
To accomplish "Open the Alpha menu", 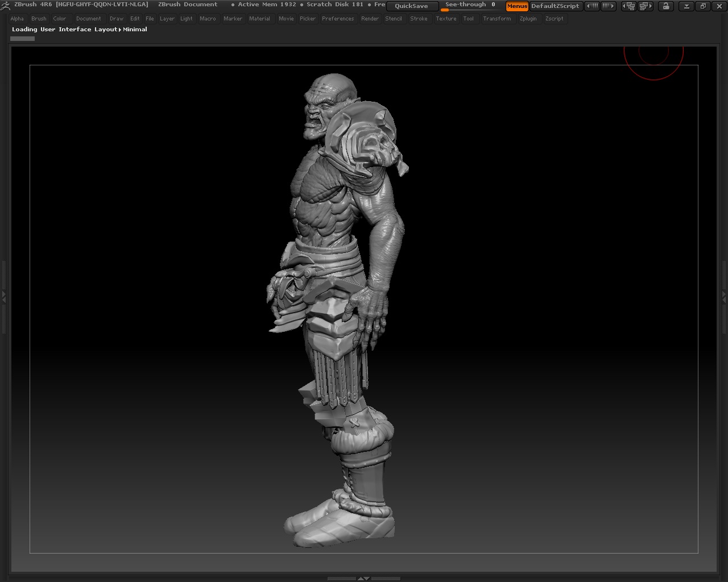I will [17, 19].
